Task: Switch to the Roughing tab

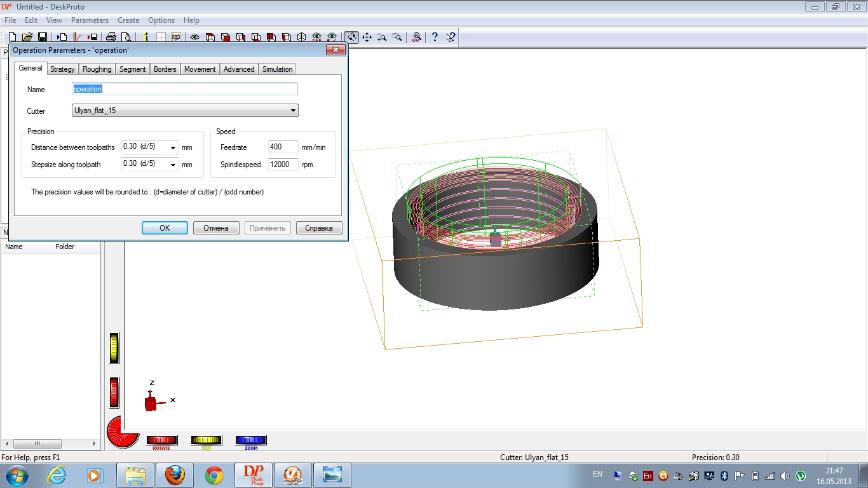Action: click(x=97, y=69)
